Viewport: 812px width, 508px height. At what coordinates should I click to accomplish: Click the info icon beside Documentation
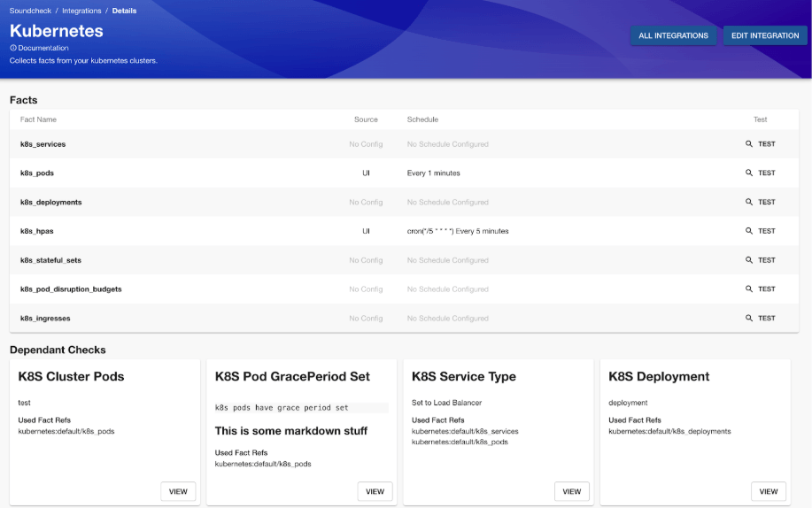tap(13, 48)
